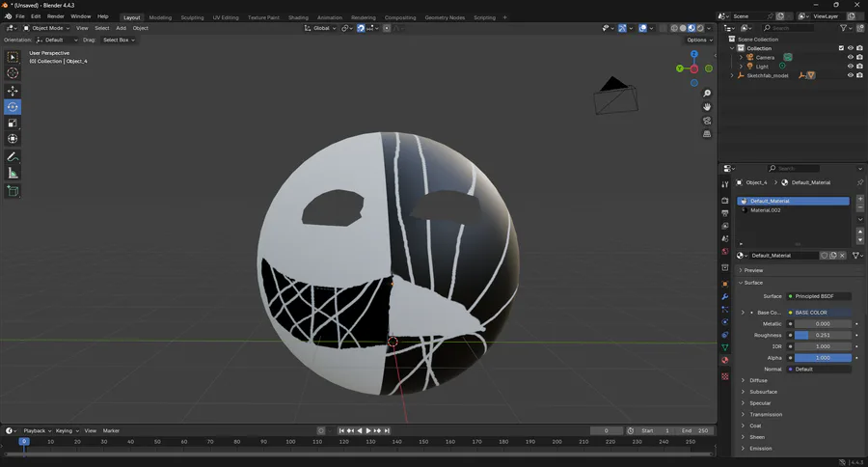The height and width of the screenshot is (467, 868).
Task: Switch to the Sculpting workspace tab
Action: (192, 17)
